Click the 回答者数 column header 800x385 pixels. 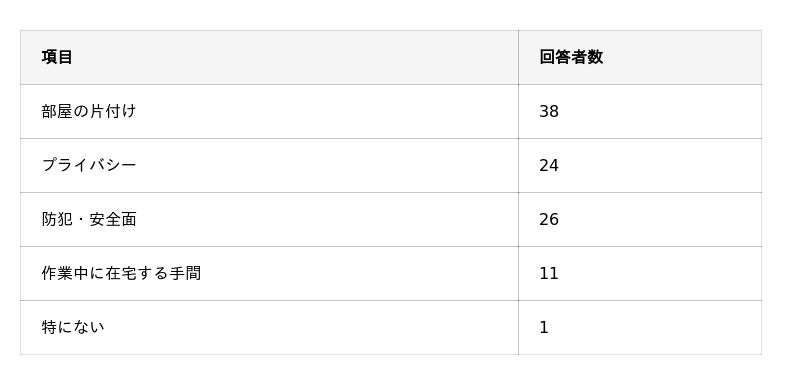pos(640,57)
